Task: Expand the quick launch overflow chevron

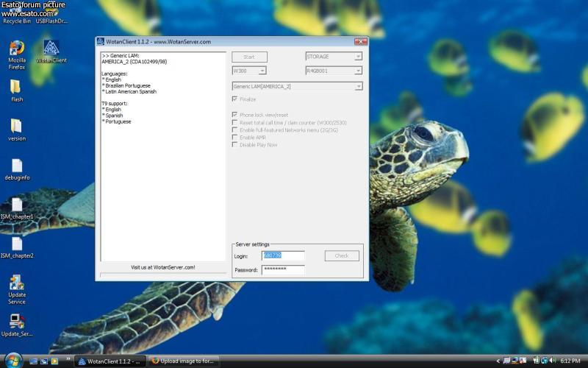Action: [x=68, y=359]
